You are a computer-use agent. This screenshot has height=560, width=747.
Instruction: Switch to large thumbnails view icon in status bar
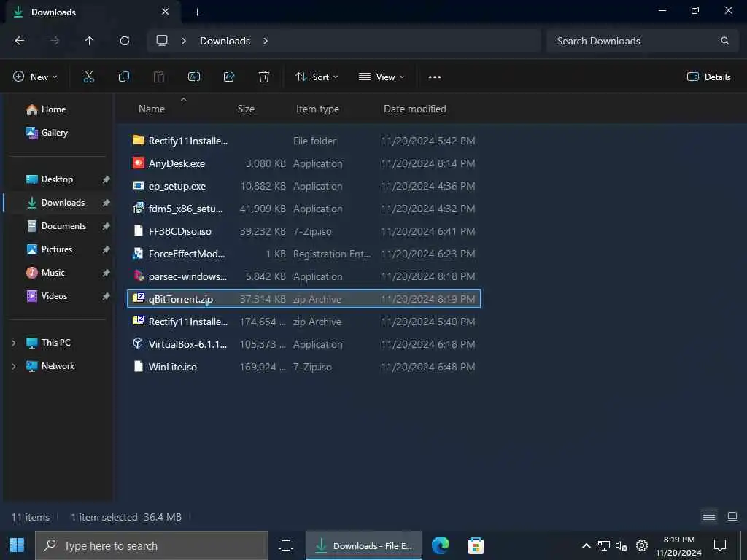(732, 516)
